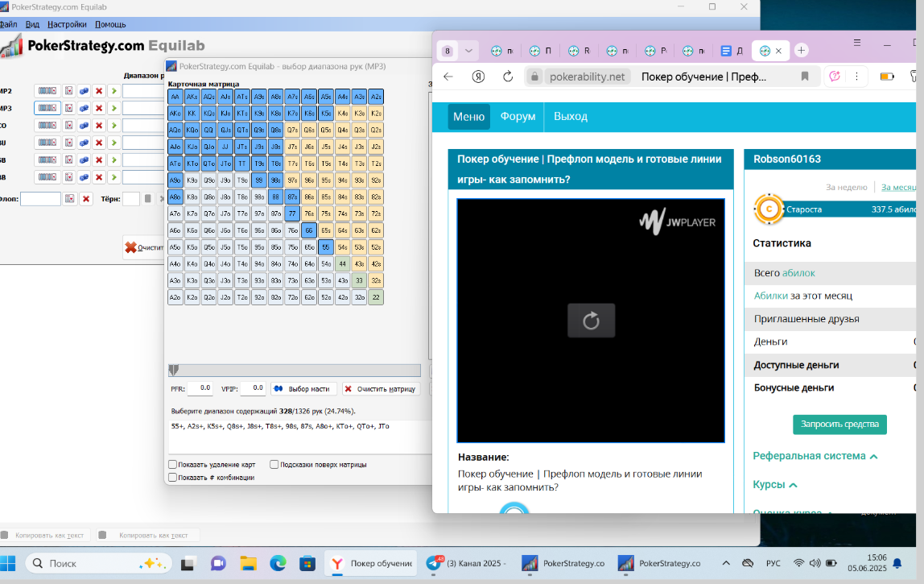Open the Windows Start menu
Viewport: 924px width, 584px height.
click(x=8, y=563)
